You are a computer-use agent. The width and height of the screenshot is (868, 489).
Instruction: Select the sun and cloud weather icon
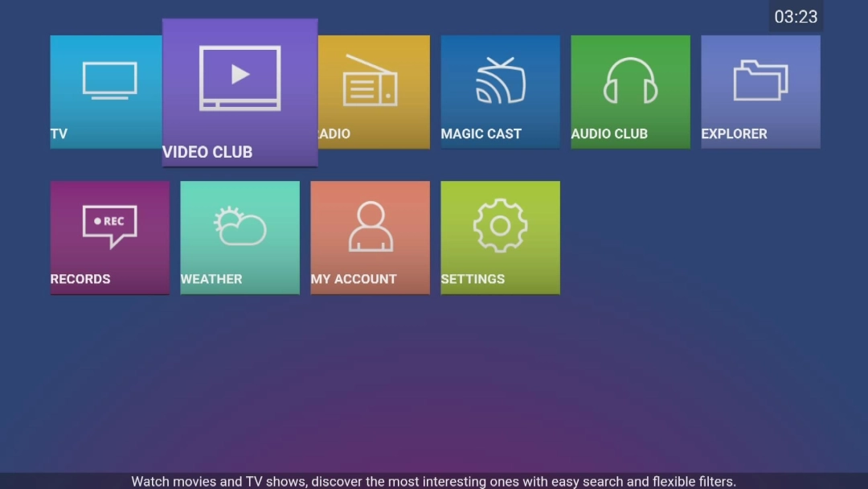[x=240, y=226]
